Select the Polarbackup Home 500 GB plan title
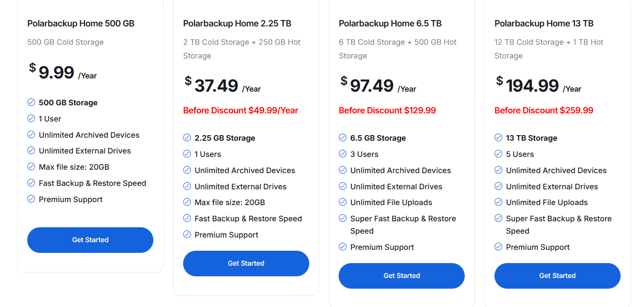The image size is (644, 307). click(81, 23)
